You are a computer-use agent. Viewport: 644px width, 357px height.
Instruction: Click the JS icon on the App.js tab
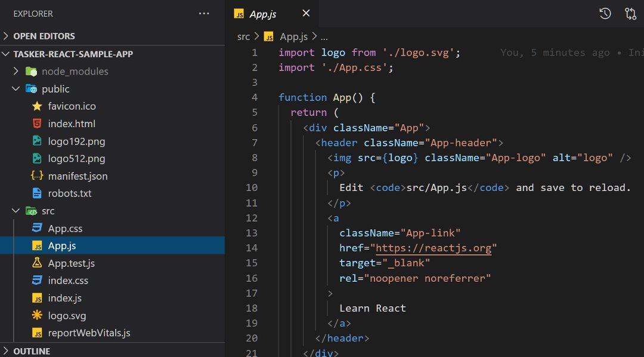[x=240, y=13]
